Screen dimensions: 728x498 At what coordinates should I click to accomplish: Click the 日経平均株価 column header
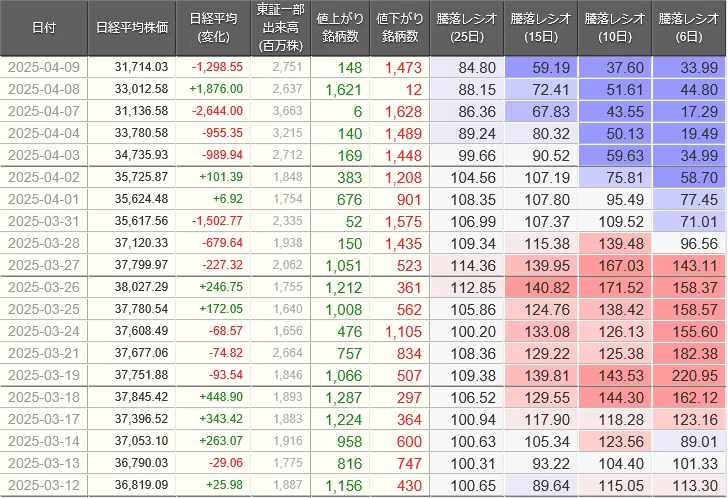[x=132, y=28]
